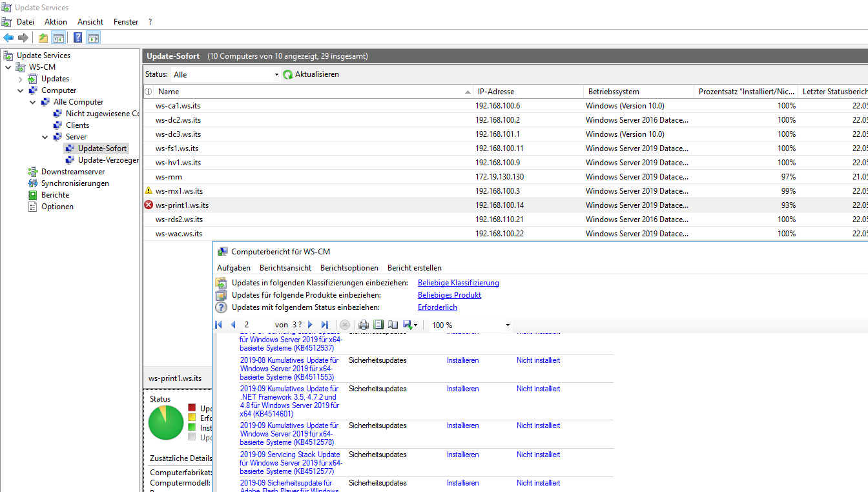Click the export save icon in report toolbar
Image resolution: width=868 pixels, height=492 pixels.
tap(407, 325)
